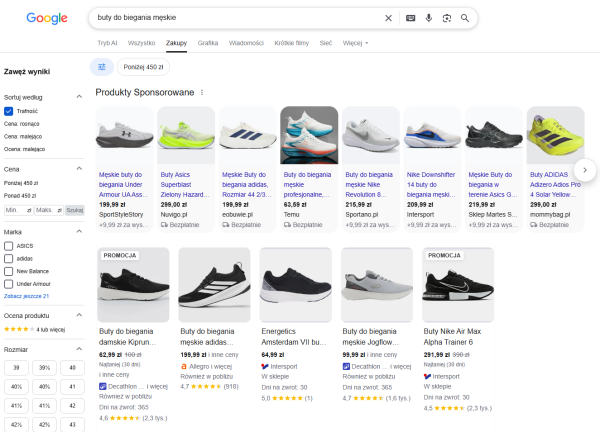Open the Kiprun shoe image with PROMOCJA badge

[x=133, y=285]
